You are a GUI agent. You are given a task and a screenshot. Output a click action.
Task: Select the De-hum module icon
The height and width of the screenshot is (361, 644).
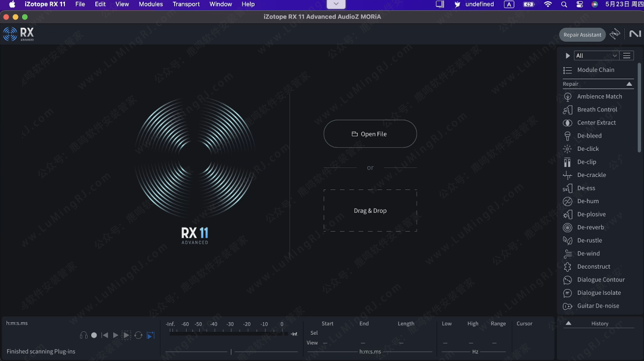pyautogui.click(x=568, y=201)
